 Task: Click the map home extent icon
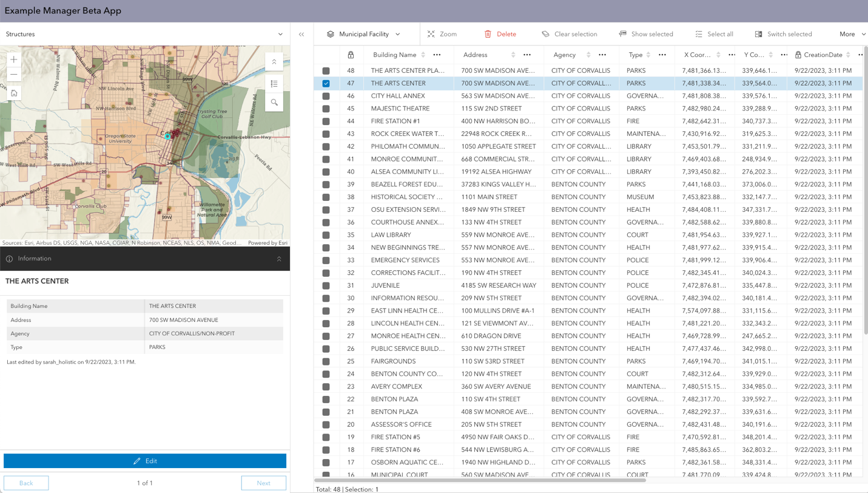13,93
